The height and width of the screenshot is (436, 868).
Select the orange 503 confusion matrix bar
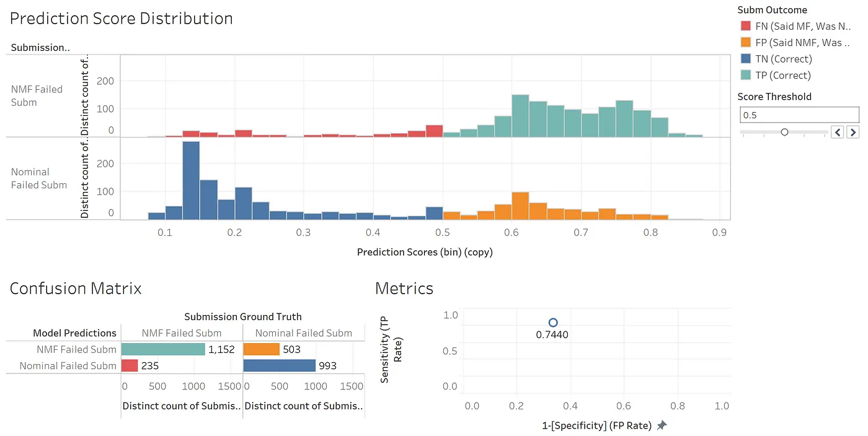[262, 349]
